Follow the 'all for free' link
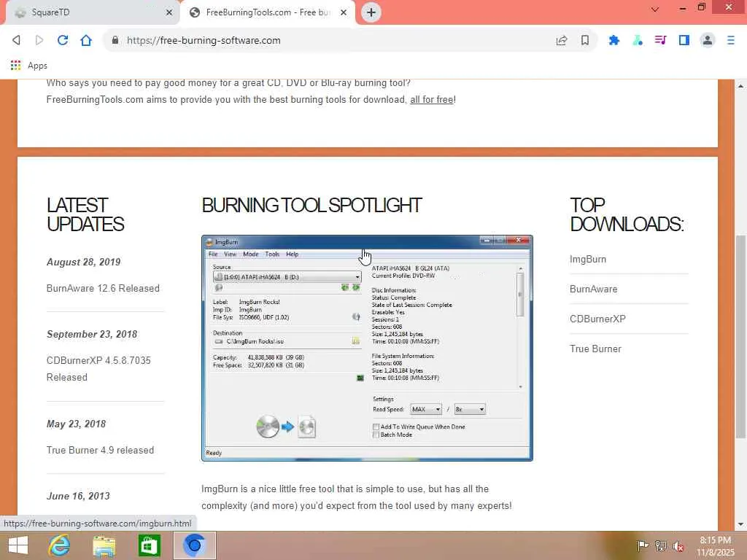The height and width of the screenshot is (560, 747). click(432, 99)
